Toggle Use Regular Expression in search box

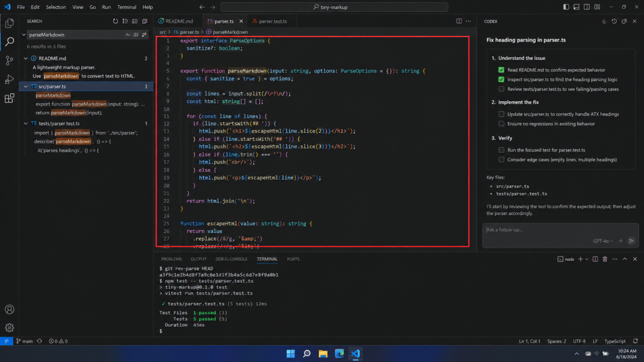click(x=144, y=35)
